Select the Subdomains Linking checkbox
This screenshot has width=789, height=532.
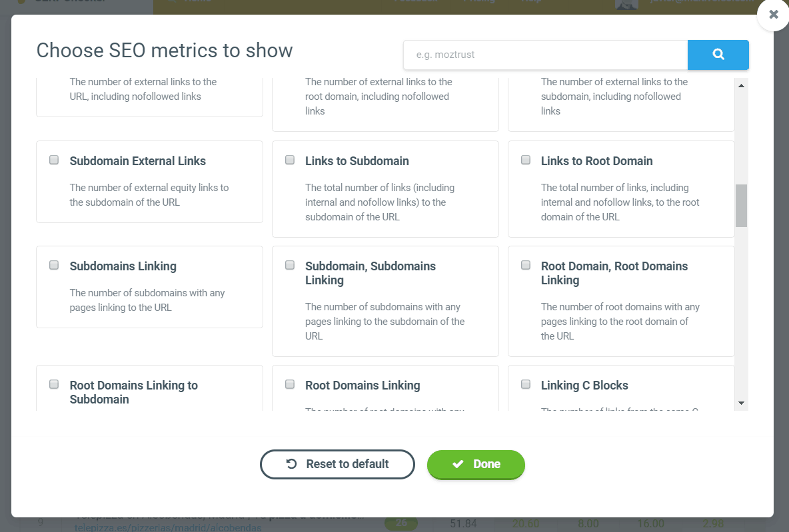tap(54, 265)
